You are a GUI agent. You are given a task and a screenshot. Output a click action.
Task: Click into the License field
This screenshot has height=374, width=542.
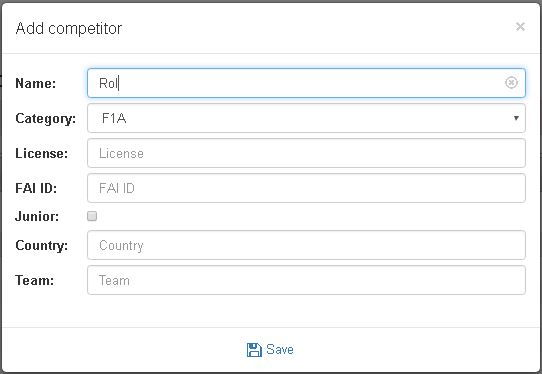306,153
